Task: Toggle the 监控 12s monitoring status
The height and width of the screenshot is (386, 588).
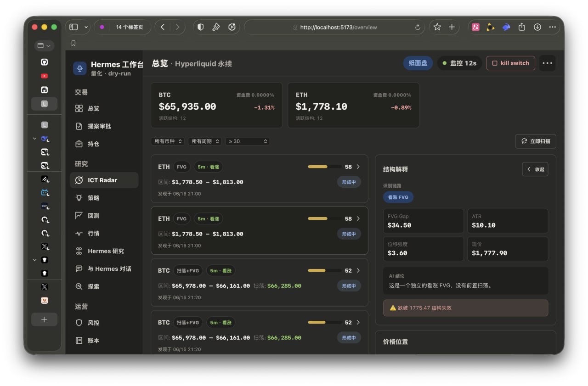Action: pyautogui.click(x=459, y=63)
